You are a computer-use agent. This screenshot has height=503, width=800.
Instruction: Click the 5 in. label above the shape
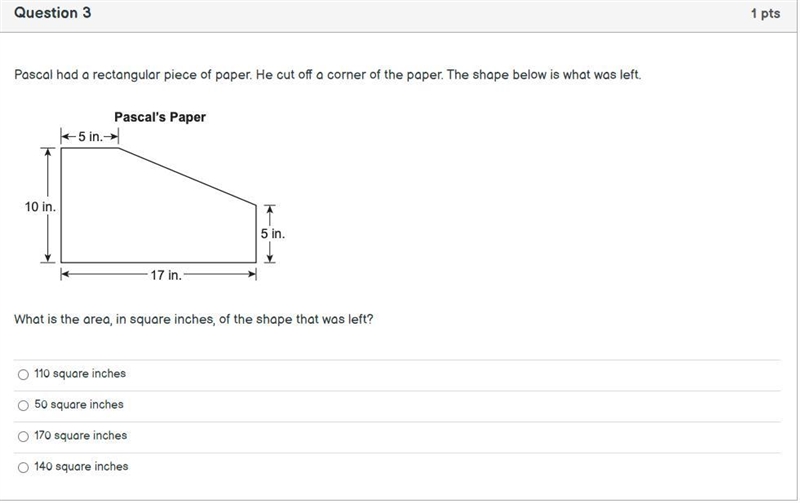coord(90,137)
